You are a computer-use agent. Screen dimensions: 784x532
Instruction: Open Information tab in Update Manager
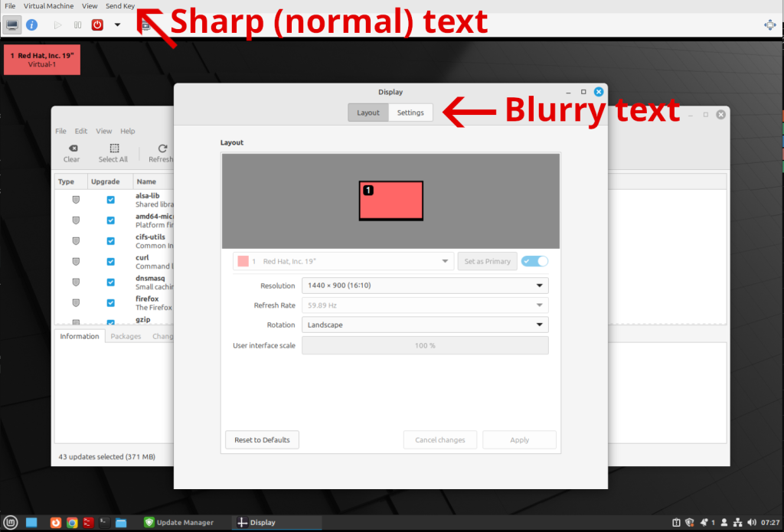[80, 336]
